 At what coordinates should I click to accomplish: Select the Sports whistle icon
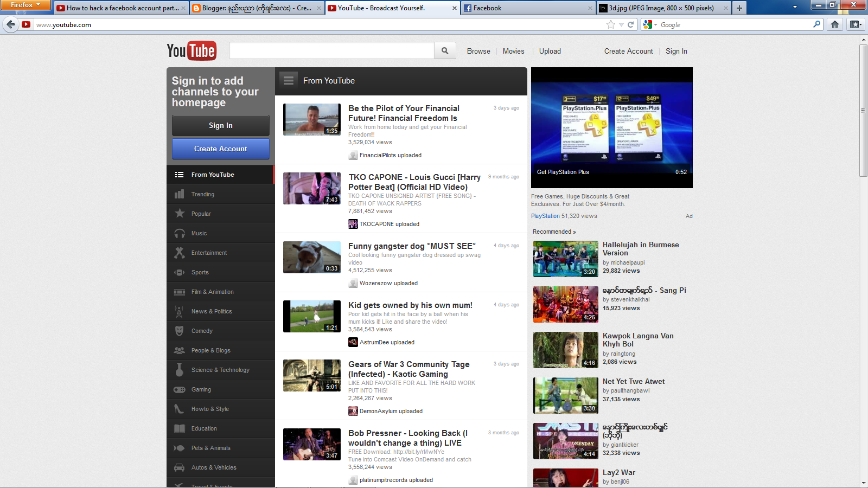(179, 272)
